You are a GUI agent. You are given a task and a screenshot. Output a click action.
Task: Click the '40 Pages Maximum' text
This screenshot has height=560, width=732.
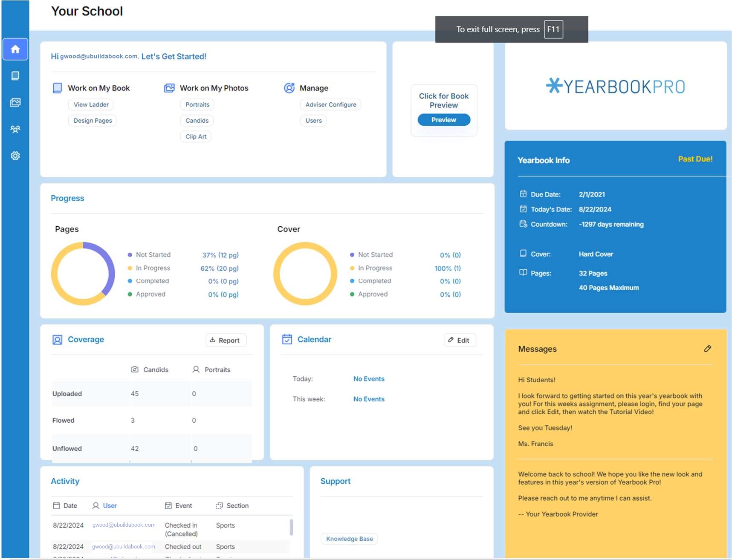[609, 288]
